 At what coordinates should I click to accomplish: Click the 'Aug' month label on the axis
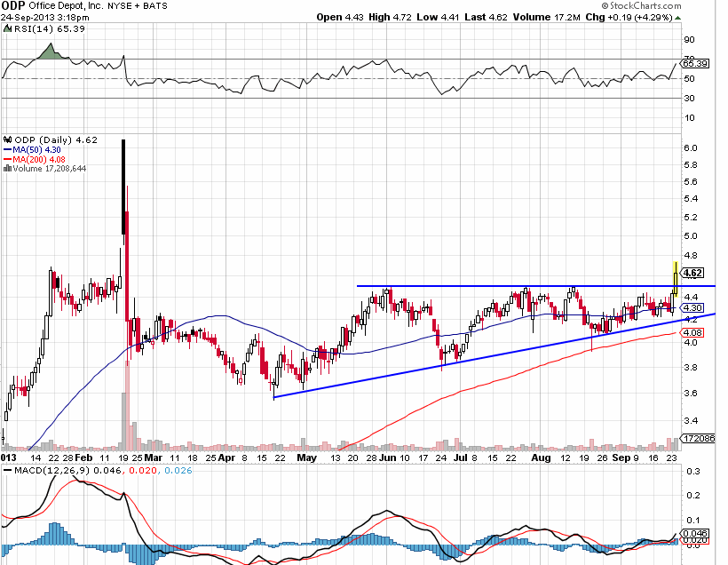click(541, 458)
